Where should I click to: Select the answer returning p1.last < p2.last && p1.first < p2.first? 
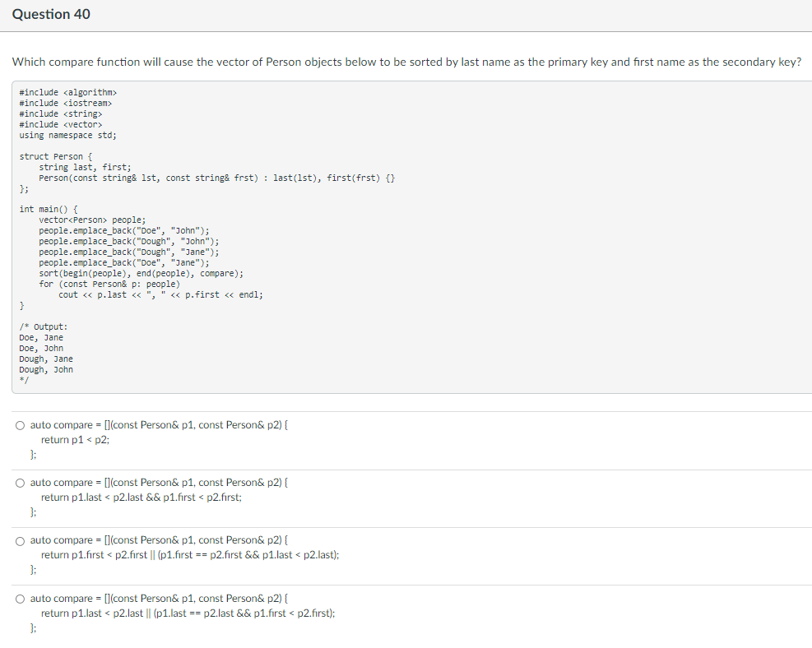pos(19,482)
